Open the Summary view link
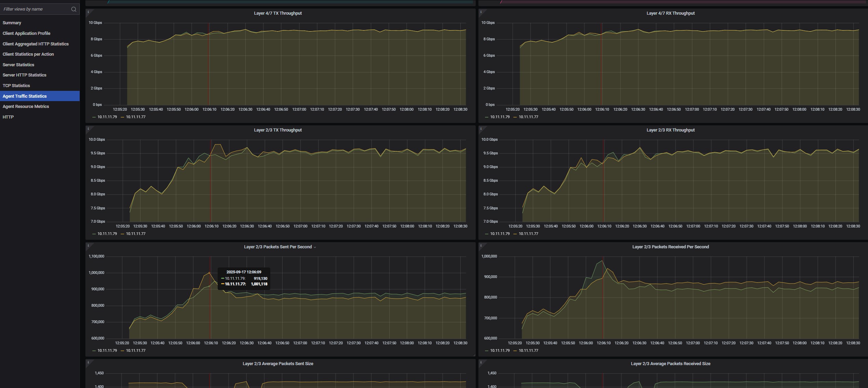The width and height of the screenshot is (868, 388). point(12,23)
